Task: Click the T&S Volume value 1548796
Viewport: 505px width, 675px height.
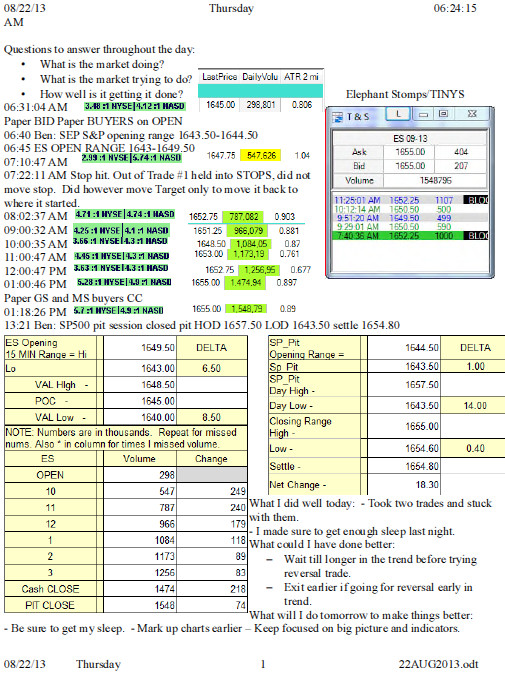Action: pyautogui.click(x=435, y=180)
